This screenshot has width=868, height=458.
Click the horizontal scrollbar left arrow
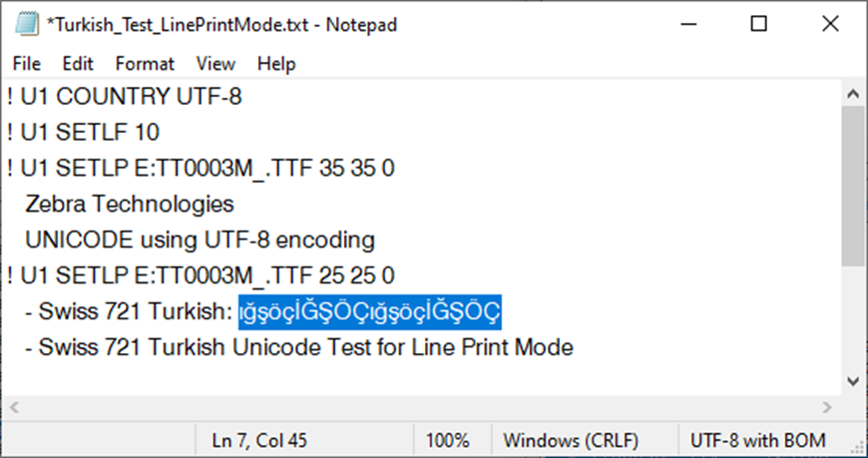tap(14, 407)
